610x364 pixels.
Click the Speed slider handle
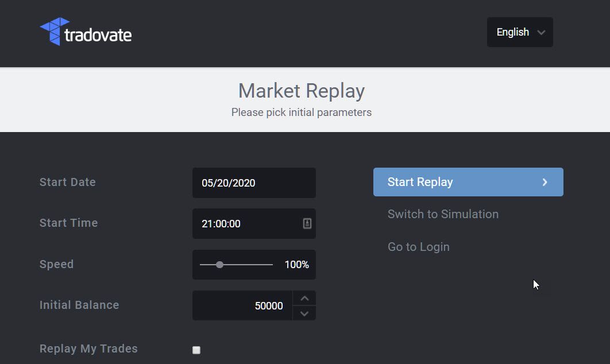(219, 265)
